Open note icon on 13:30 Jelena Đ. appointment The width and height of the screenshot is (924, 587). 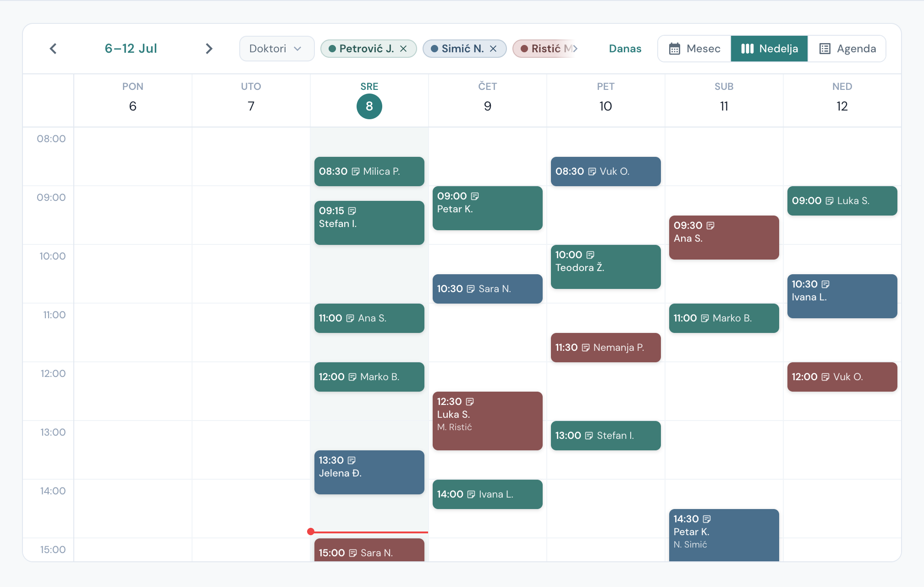click(352, 460)
